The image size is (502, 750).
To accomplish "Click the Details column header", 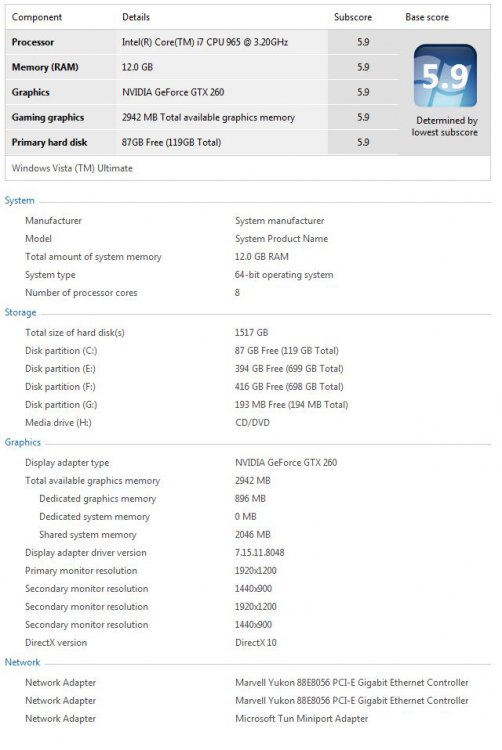I will click(x=136, y=17).
